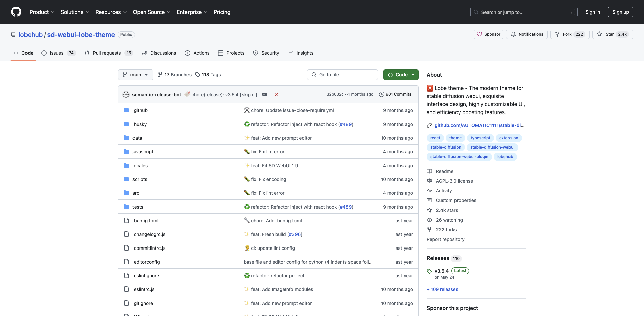Switch to the Discussions tab
The width and height of the screenshot is (644, 316).
pyautogui.click(x=159, y=53)
